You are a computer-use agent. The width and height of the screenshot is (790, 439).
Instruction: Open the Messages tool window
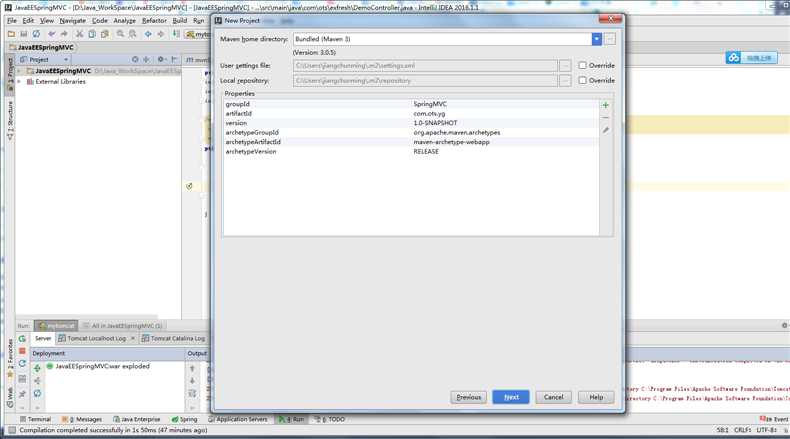point(82,419)
